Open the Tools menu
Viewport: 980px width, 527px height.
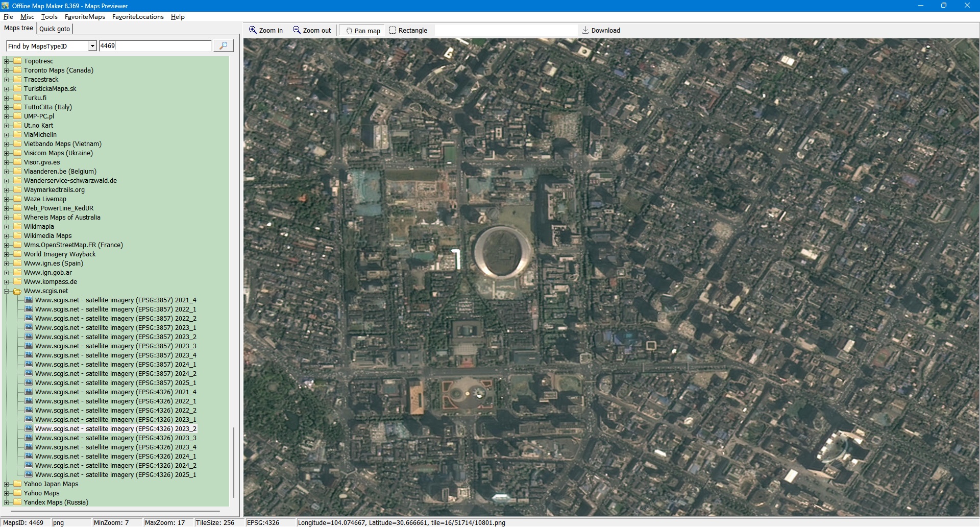tap(50, 17)
